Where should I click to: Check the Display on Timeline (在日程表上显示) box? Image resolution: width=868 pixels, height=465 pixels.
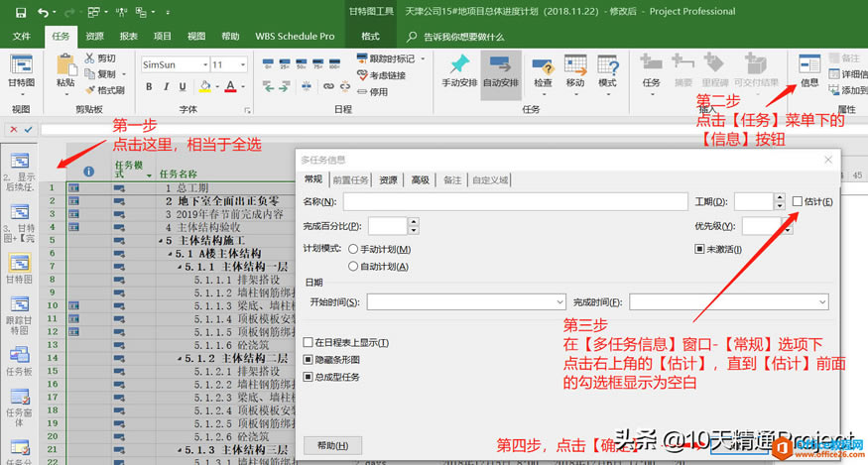309,342
